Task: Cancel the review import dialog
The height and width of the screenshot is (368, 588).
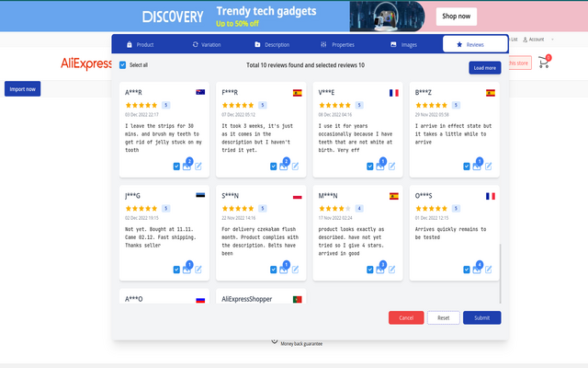Action: click(406, 317)
